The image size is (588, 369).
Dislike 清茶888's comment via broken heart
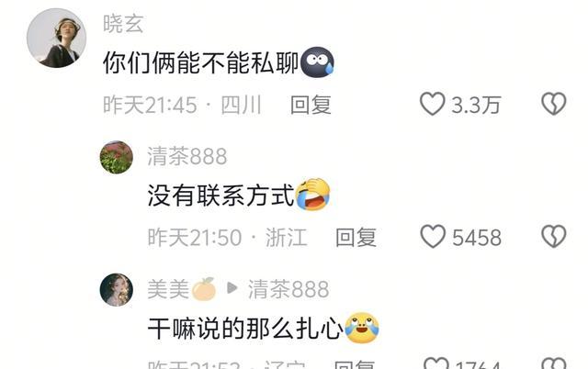tap(553, 237)
